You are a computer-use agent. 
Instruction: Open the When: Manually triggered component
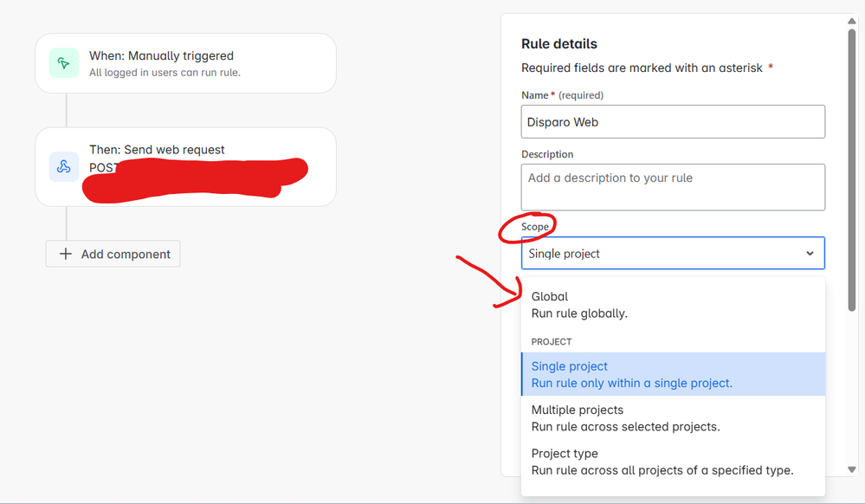point(185,62)
